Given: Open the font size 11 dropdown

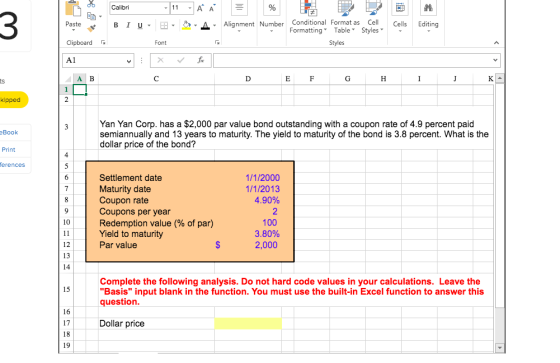Looking at the screenshot, I should pos(190,8).
